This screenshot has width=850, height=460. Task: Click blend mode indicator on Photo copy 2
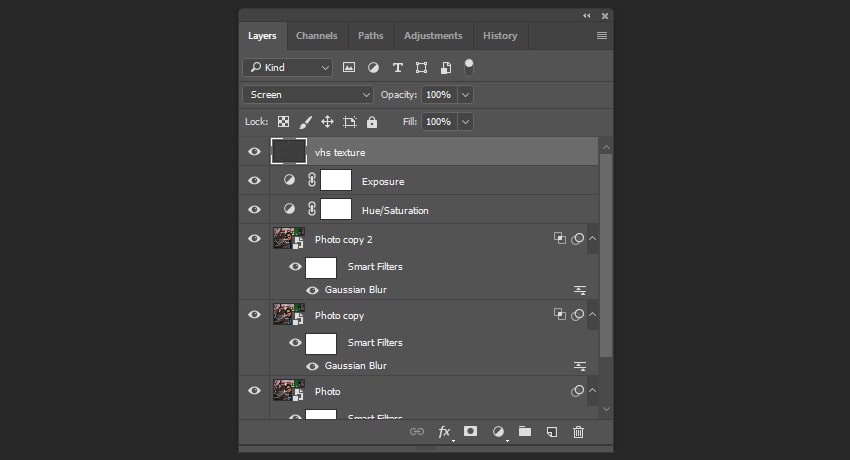[559, 238]
